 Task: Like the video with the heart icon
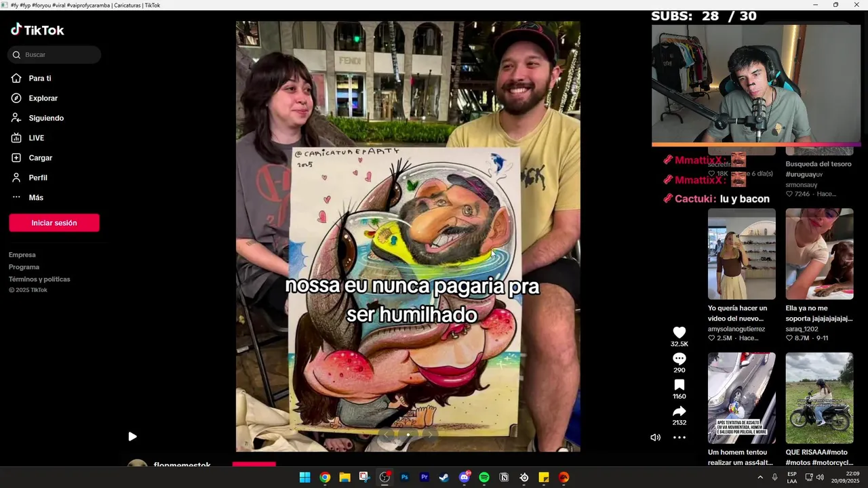coord(679,332)
